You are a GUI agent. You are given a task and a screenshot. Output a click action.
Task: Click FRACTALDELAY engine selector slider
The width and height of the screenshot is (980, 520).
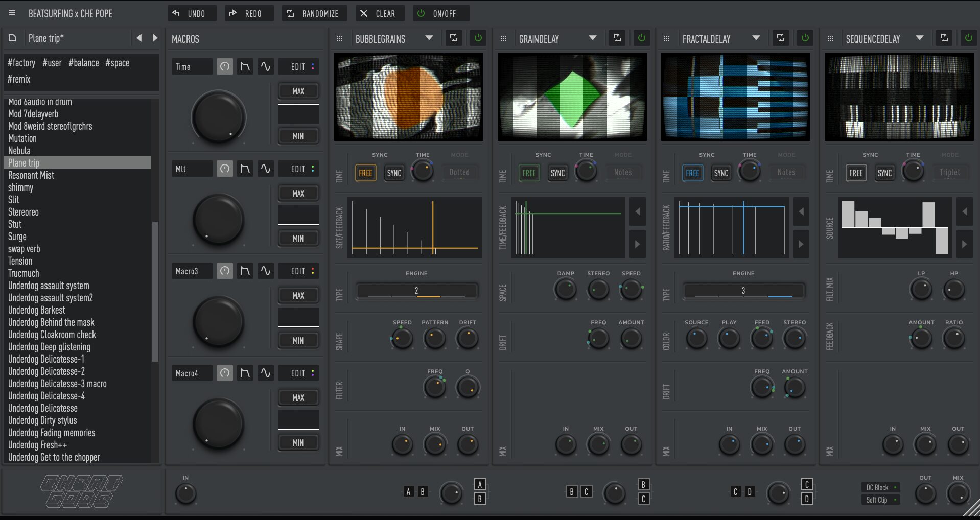pos(743,291)
